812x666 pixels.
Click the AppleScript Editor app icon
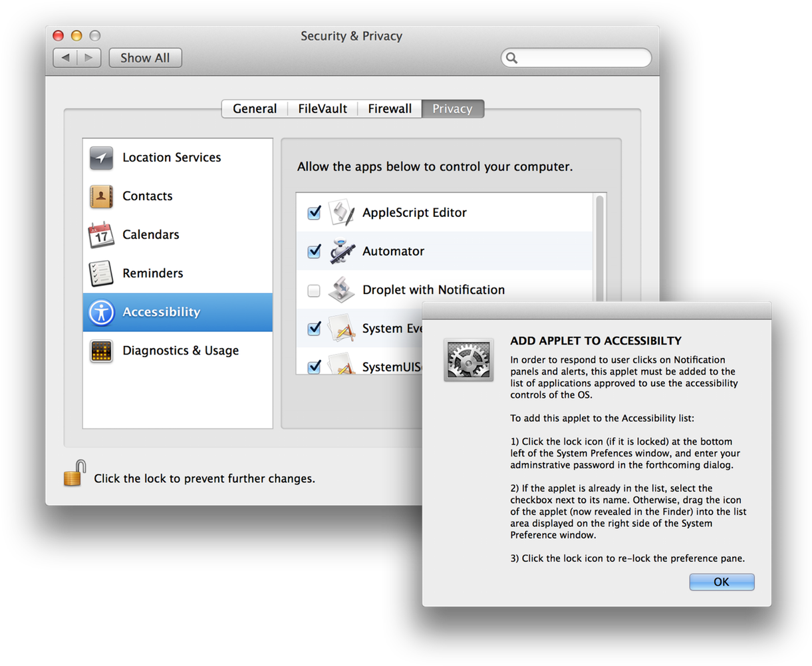[x=342, y=213]
